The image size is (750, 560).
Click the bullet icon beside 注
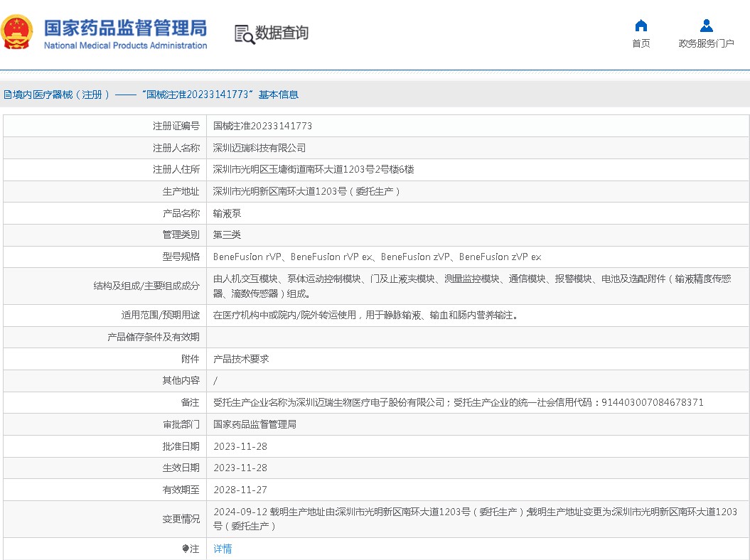pyautogui.click(x=185, y=549)
